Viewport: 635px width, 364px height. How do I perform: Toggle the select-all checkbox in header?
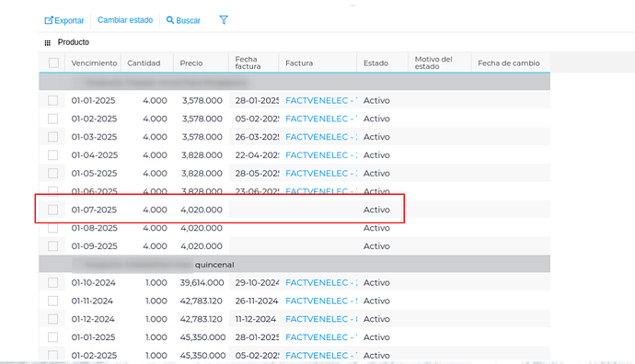pyautogui.click(x=53, y=63)
